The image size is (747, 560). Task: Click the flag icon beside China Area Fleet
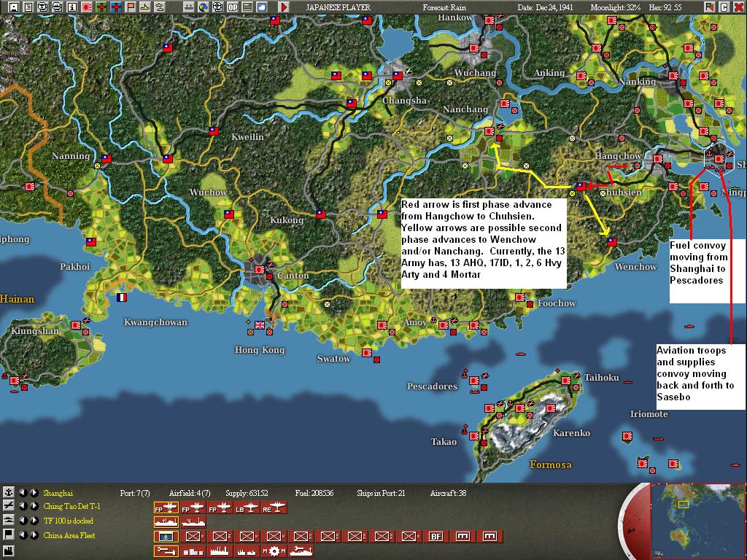point(8,534)
